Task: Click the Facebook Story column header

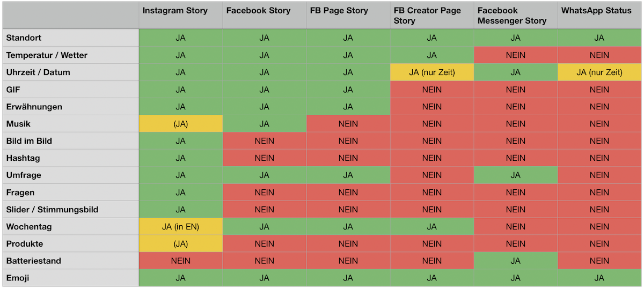Action: pos(265,16)
